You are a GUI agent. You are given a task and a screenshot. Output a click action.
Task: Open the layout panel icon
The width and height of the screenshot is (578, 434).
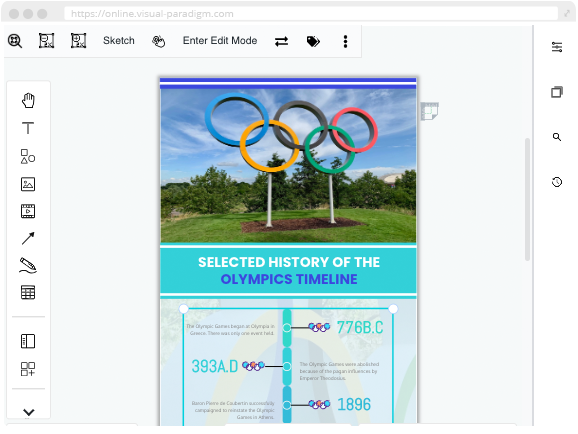point(28,341)
